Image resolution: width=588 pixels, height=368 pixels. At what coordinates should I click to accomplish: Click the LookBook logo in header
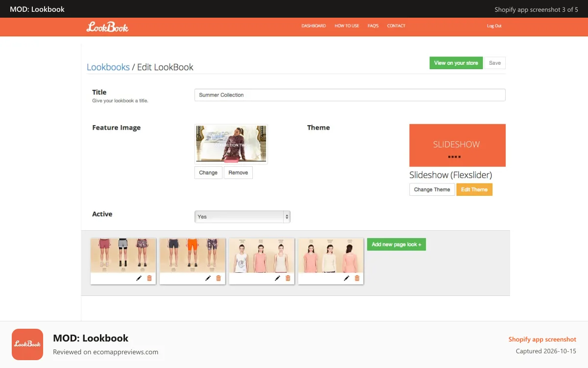point(107,27)
